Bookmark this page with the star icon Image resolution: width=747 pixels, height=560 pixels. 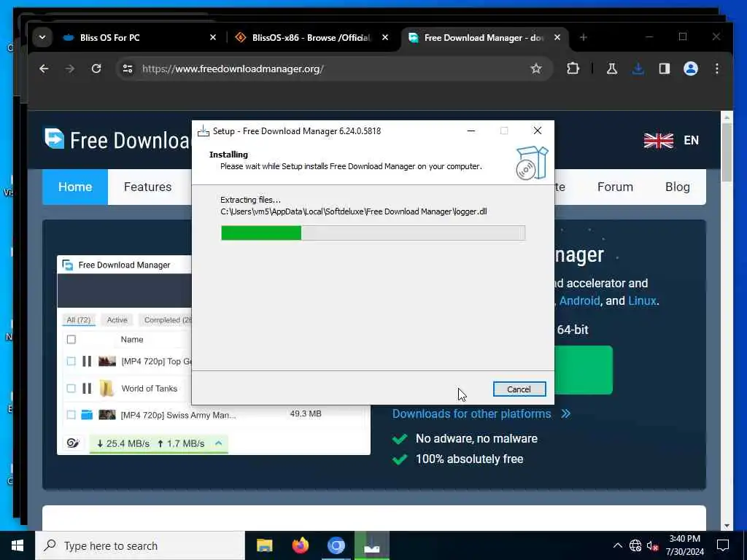[x=536, y=69]
